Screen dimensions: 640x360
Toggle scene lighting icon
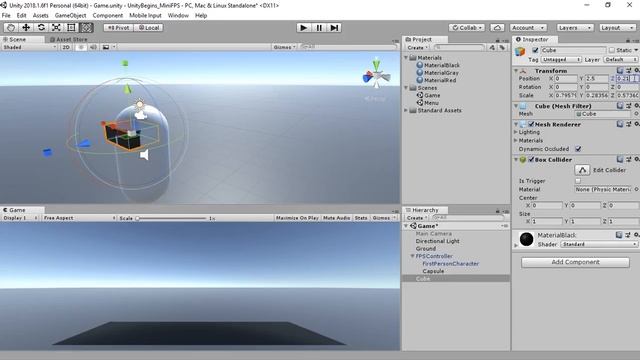pos(81,47)
